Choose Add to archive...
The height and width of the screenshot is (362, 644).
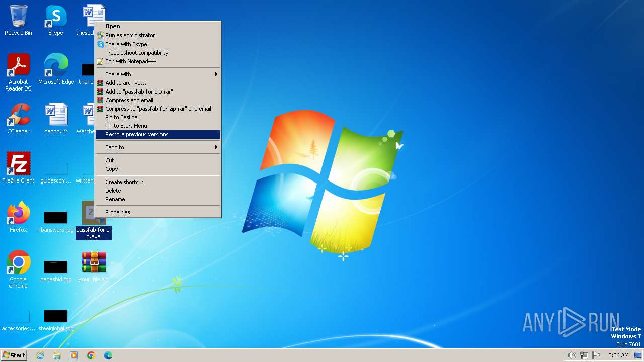pyautogui.click(x=158, y=83)
